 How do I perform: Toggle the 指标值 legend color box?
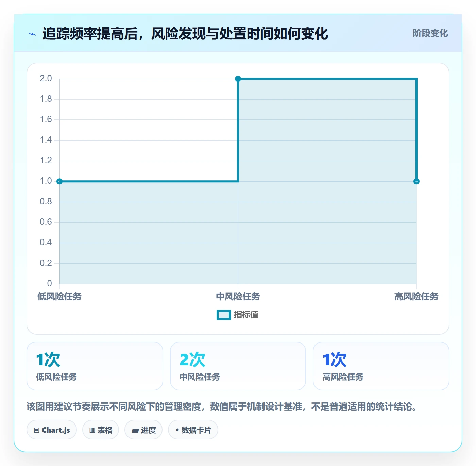pyautogui.click(x=224, y=315)
